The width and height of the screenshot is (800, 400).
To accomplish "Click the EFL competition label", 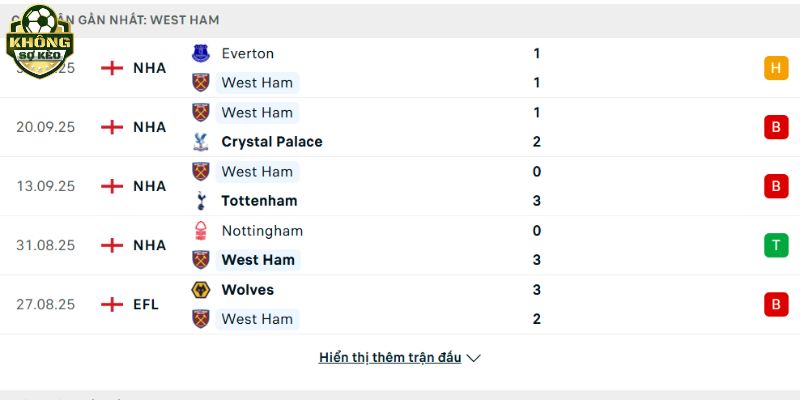I will pos(146,305).
